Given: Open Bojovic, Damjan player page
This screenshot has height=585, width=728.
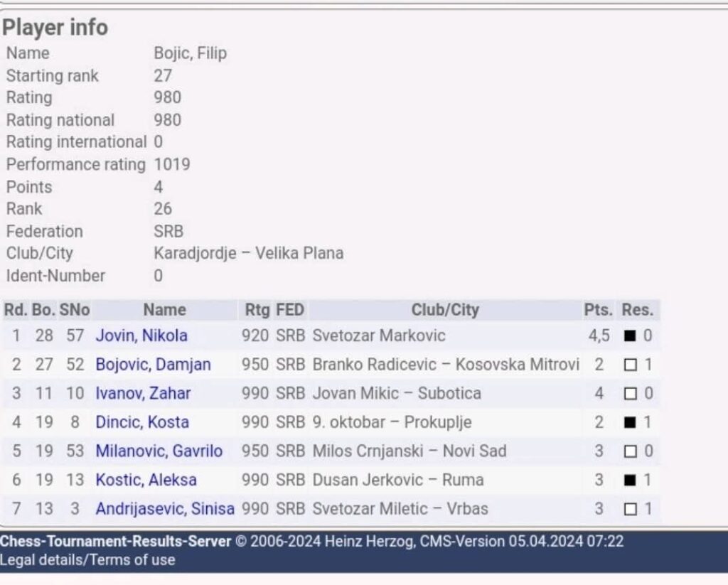Looking at the screenshot, I should coord(153,365).
